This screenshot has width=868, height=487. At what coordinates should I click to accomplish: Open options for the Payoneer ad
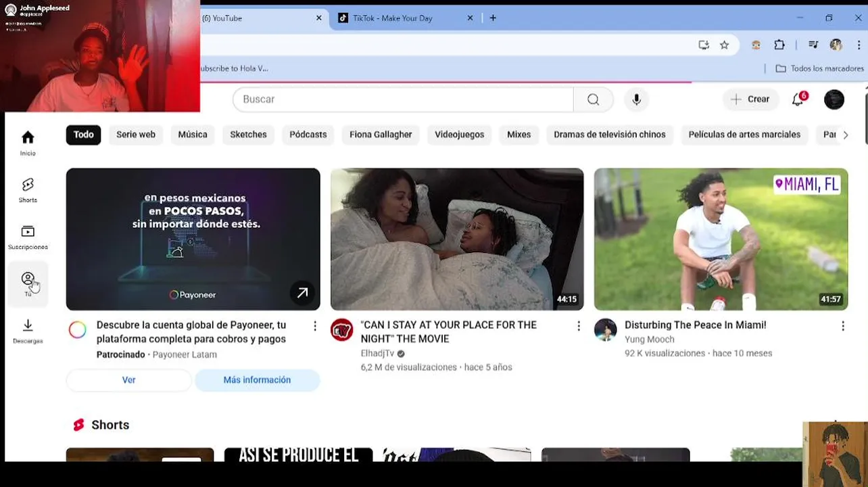click(314, 326)
